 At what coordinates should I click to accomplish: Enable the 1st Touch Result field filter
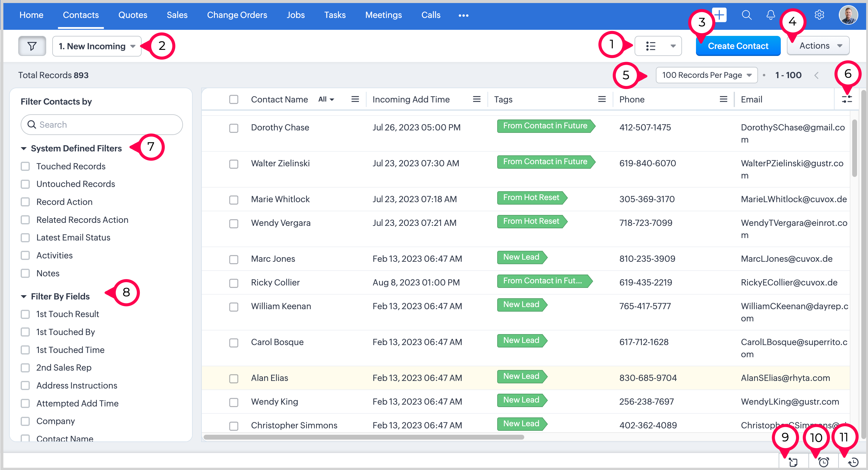point(25,314)
